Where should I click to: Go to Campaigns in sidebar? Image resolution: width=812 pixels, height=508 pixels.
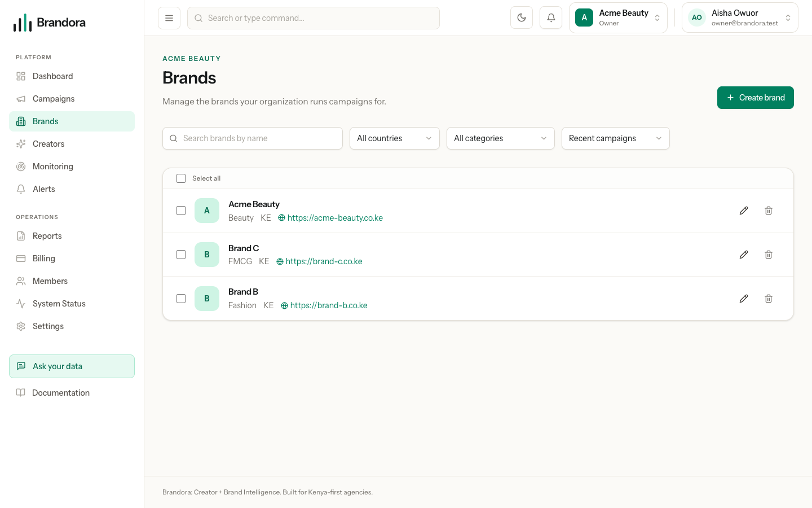click(x=72, y=99)
